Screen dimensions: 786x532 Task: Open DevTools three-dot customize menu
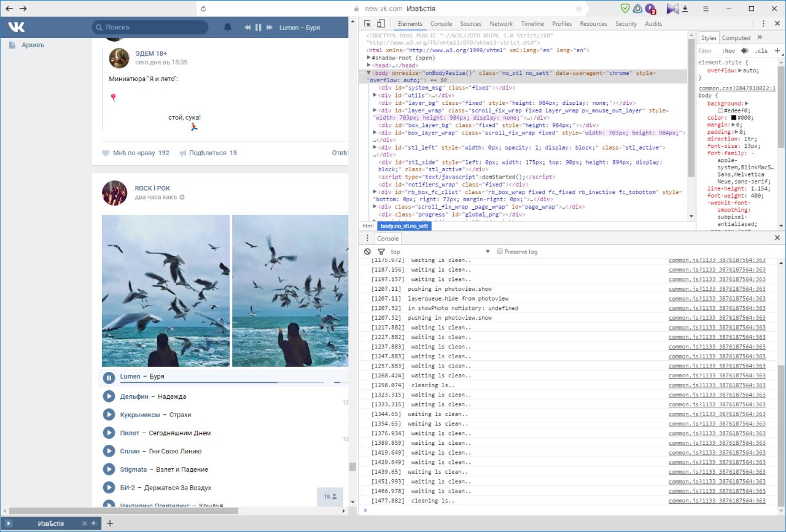tap(763, 24)
